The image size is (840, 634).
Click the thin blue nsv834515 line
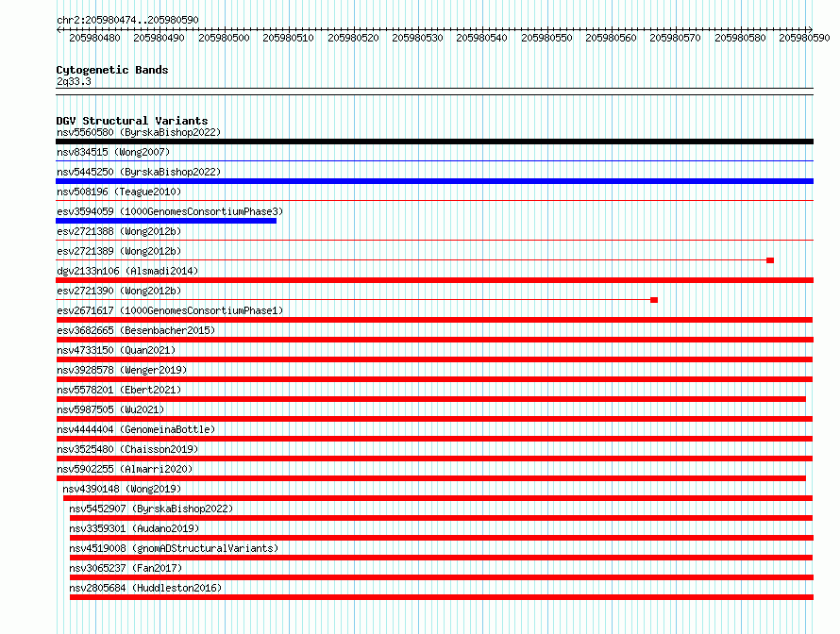tap(434, 160)
